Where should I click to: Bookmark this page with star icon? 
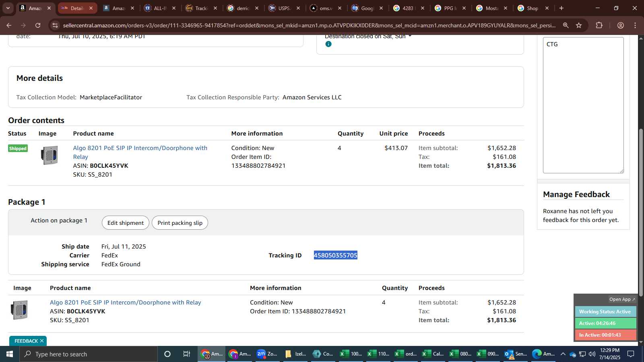pos(579,25)
